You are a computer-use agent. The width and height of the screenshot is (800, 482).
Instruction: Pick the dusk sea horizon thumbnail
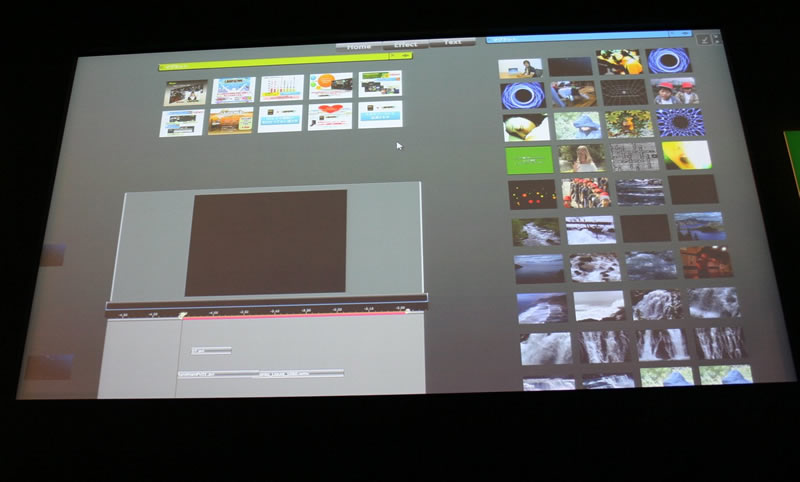[539, 269]
